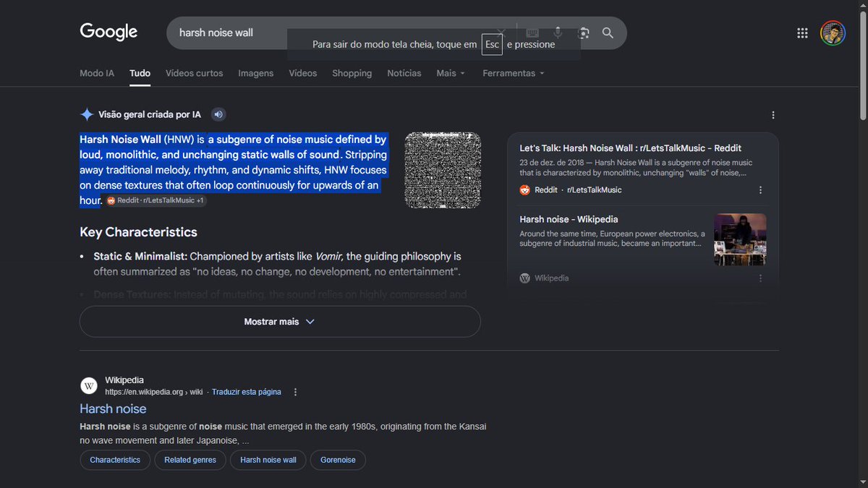Click the Reddit r/LetsTalkMusic +1 citation chip
This screenshot has width=868, height=488.
156,200
